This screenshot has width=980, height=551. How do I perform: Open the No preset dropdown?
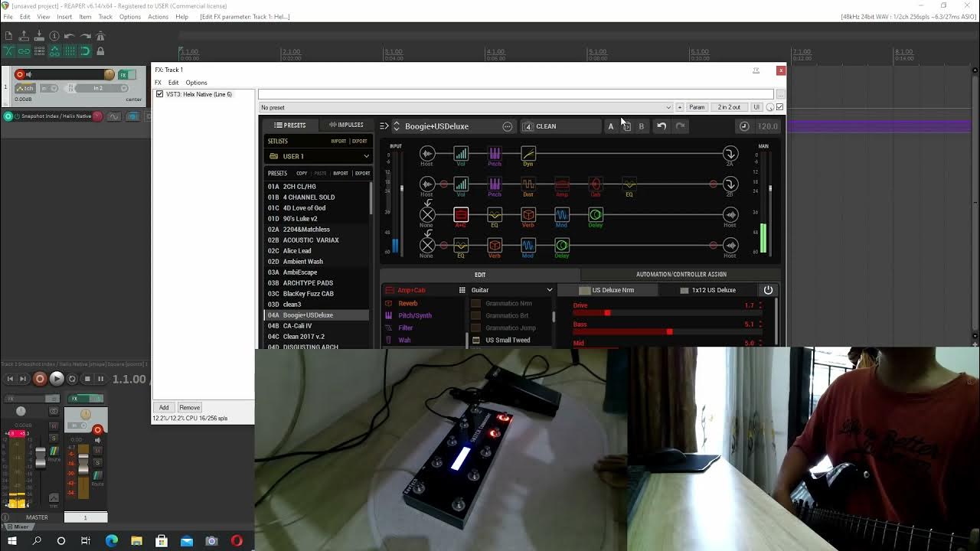coord(465,107)
